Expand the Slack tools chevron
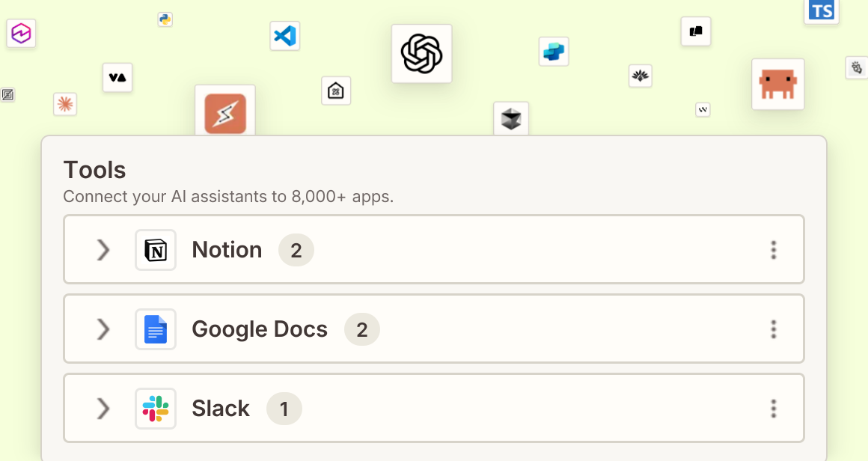Screen dimensions: 868x461 tap(103, 409)
